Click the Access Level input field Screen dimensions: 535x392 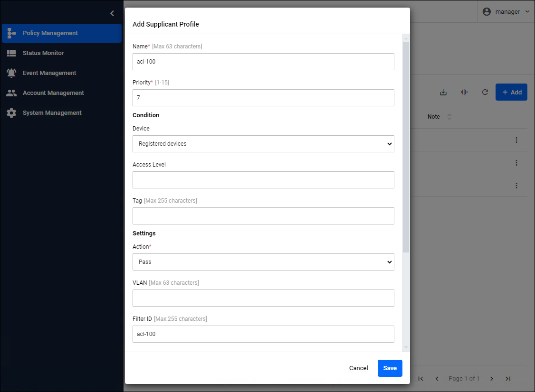pyautogui.click(x=263, y=180)
